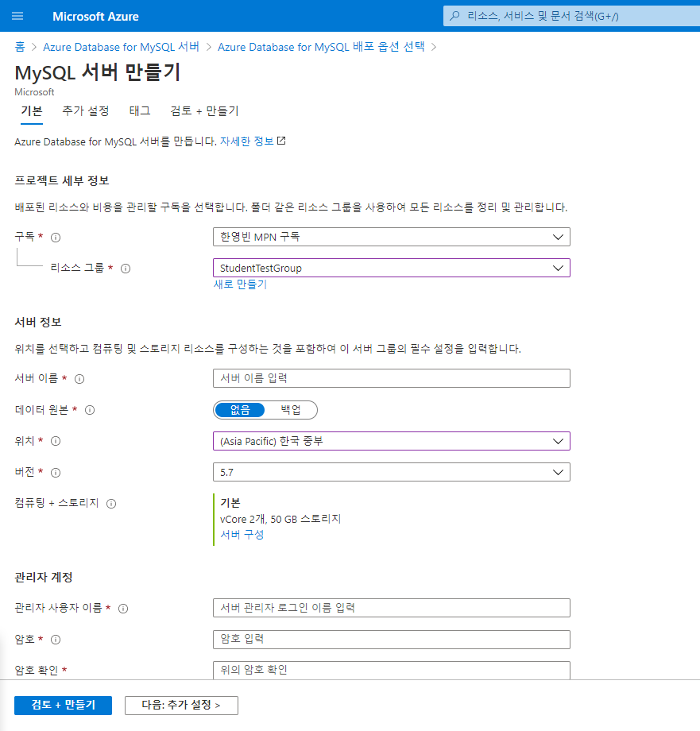Open the 버전 5.7 dropdown

pos(391,473)
